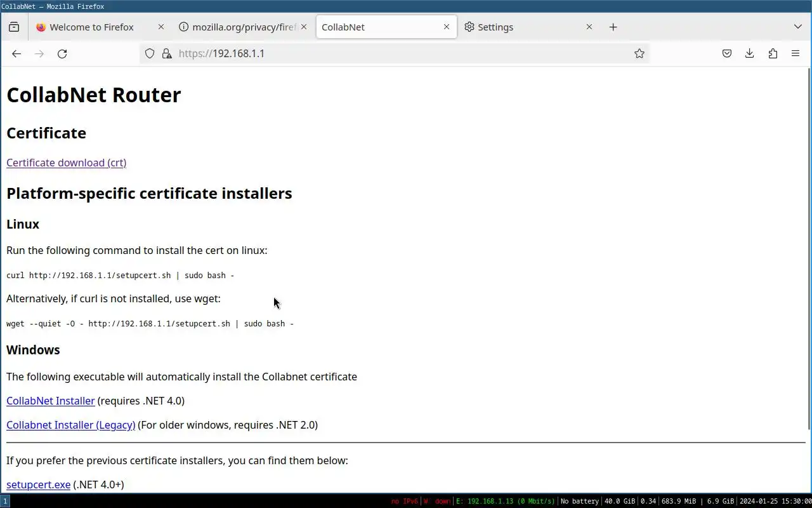
Task: Open the Extensions menu
Action: [x=773, y=53]
